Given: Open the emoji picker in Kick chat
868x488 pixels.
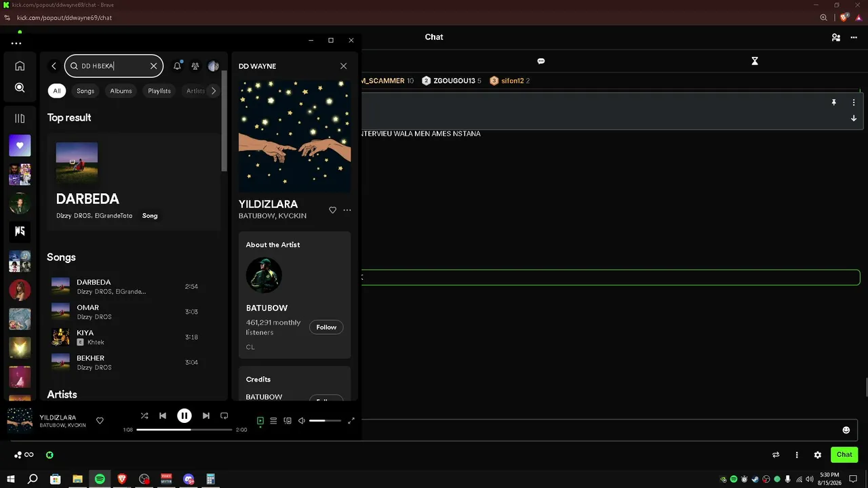Looking at the screenshot, I should point(846,430).
